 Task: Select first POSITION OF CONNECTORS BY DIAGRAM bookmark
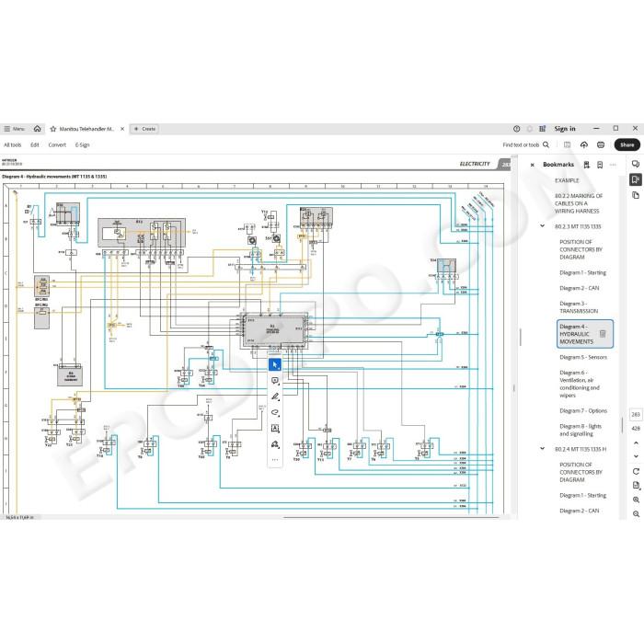pos(581,249)
